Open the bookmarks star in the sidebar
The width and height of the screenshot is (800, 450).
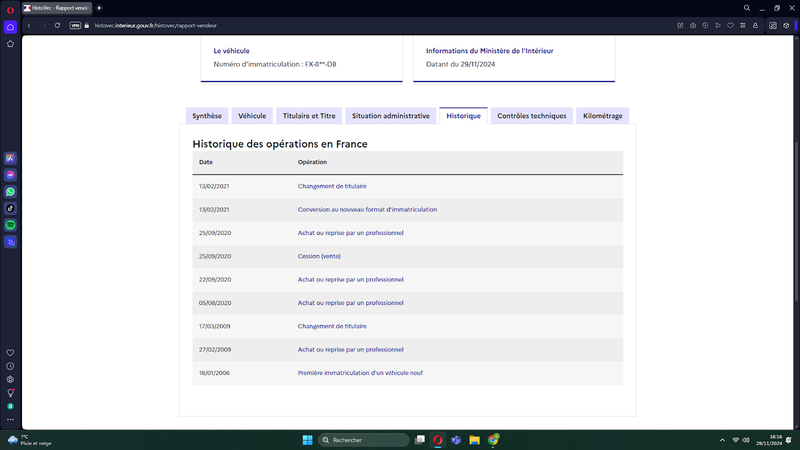[x=10, y=44]
